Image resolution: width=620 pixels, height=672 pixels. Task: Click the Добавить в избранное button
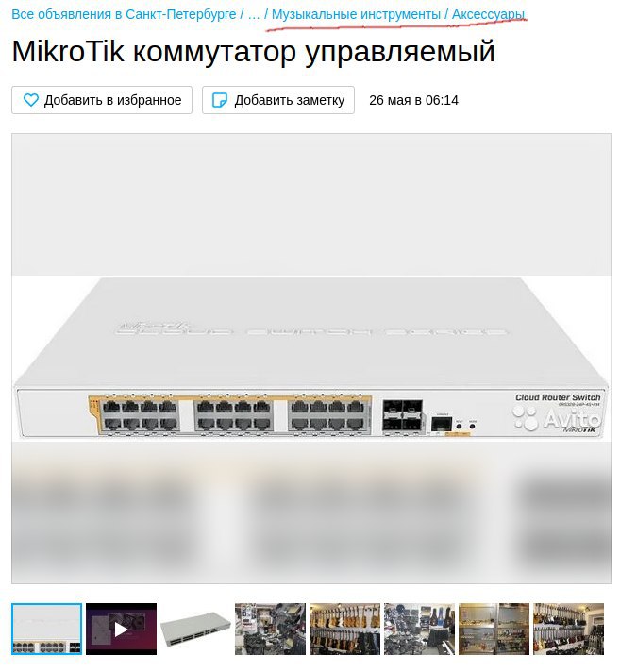tap(102, 100)
